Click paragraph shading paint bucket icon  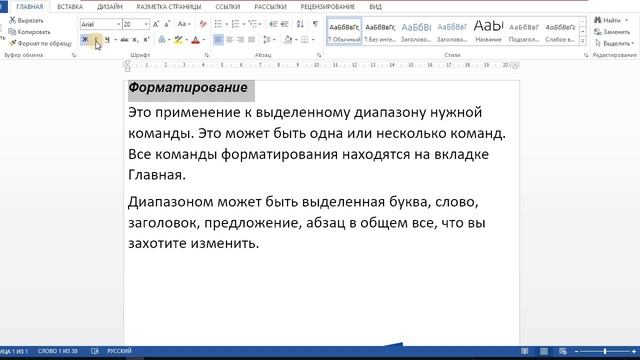point(288,40)
